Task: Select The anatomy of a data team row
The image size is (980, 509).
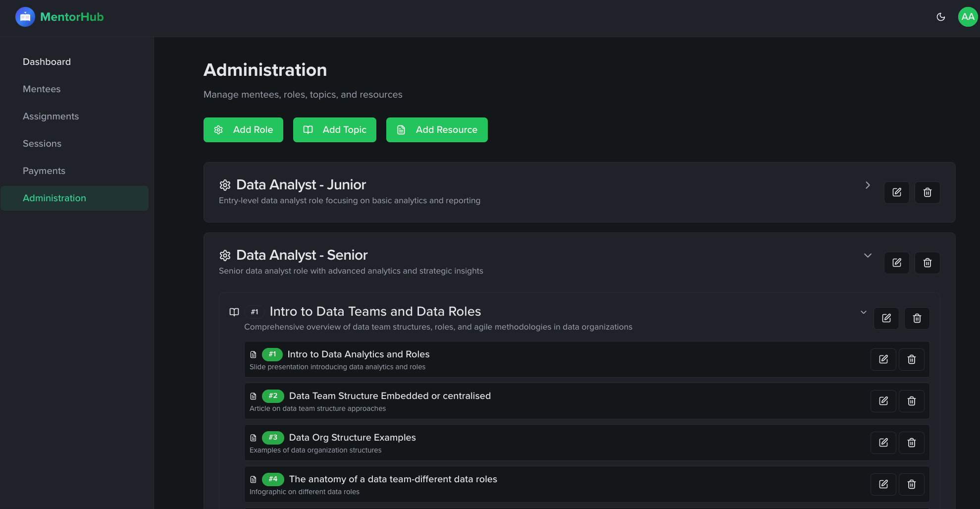Action: (587, 484)
